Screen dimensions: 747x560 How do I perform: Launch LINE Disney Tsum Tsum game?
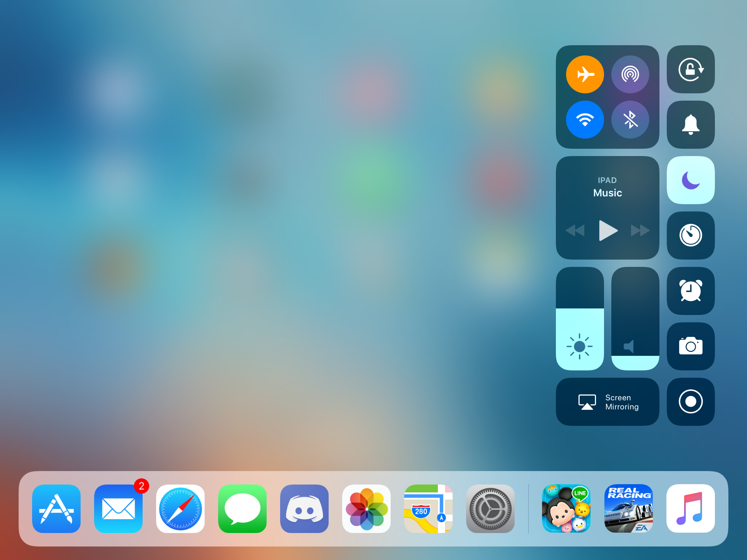point(566,509)
